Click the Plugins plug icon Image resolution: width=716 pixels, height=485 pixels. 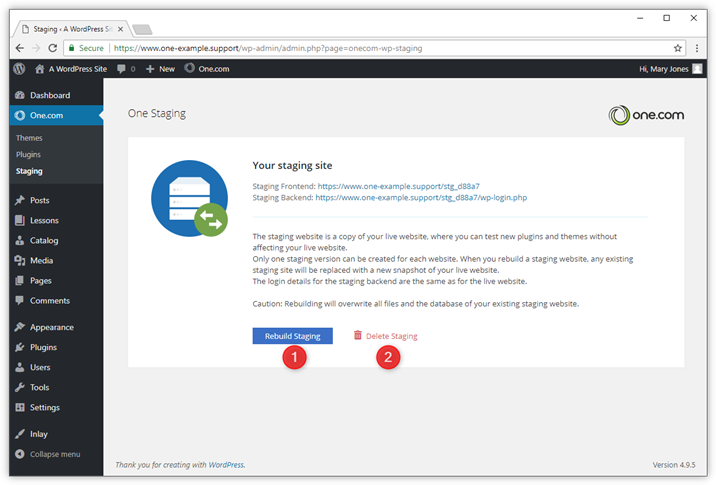coord(20,347)
